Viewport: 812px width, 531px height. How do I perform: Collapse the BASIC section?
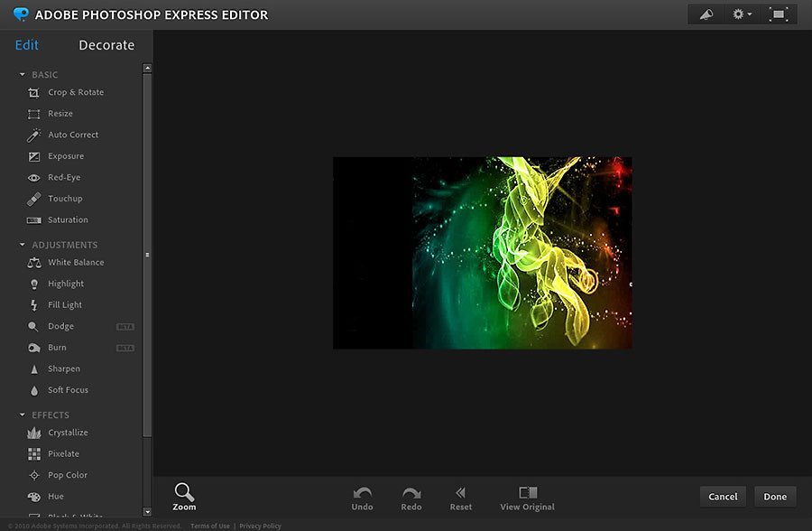click(x=23, y=75)
